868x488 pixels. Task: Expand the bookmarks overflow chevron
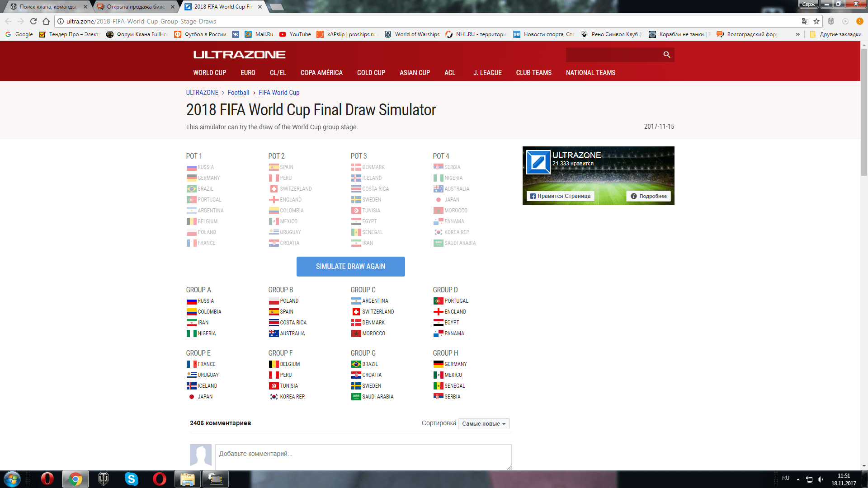(x=797, y=34)
